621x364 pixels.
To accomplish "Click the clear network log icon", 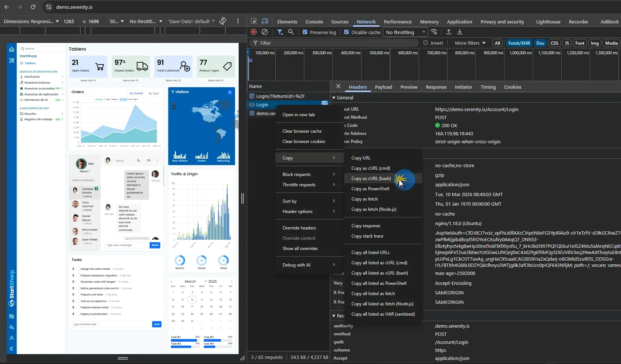I will [x=265, y=32].
